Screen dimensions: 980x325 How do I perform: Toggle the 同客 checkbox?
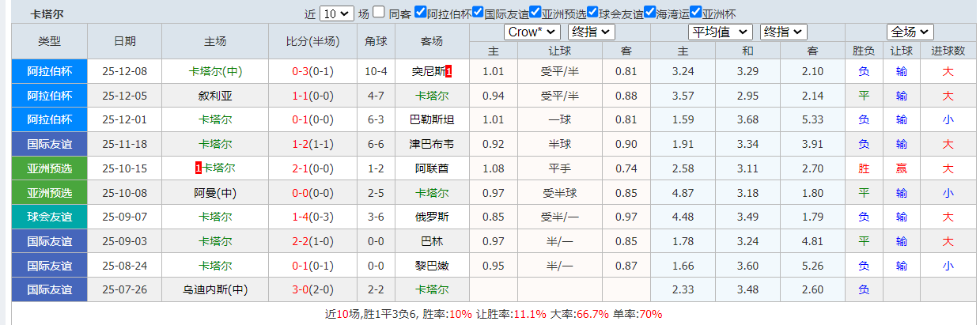pos(379,12)
